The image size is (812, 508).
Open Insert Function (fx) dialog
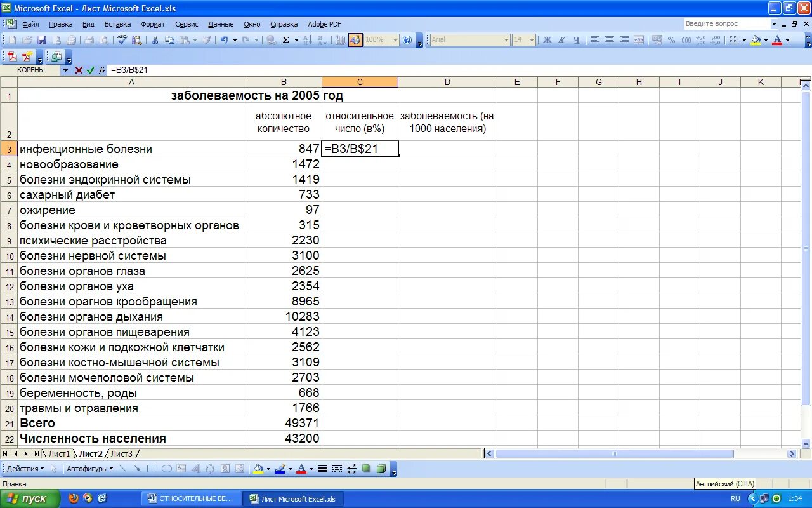(x=102, y=70)
